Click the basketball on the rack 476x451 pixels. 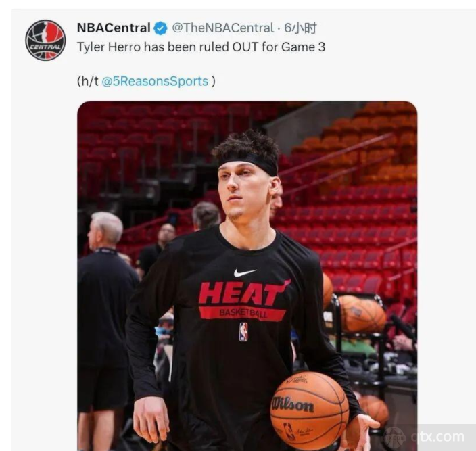[x=362, y=314]
